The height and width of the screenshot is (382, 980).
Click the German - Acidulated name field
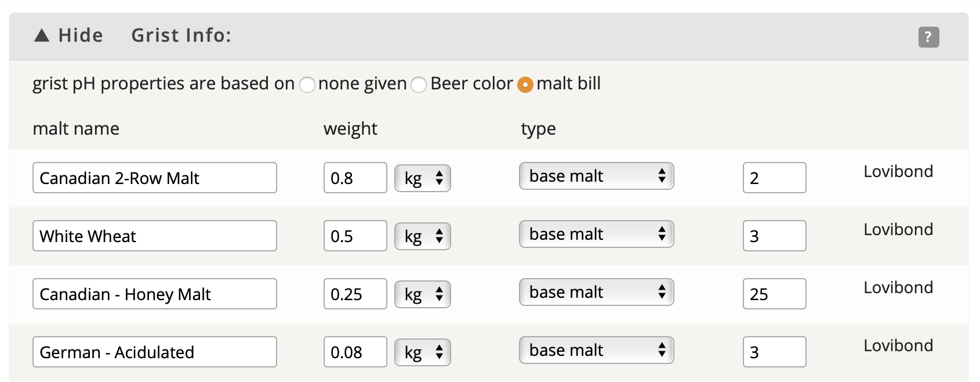(155, 352)
